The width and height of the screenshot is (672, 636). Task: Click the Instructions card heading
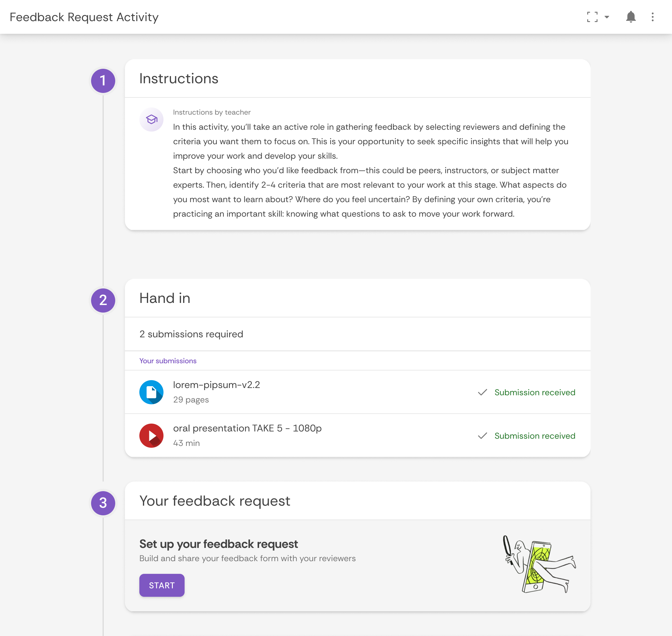pos(179,79)
